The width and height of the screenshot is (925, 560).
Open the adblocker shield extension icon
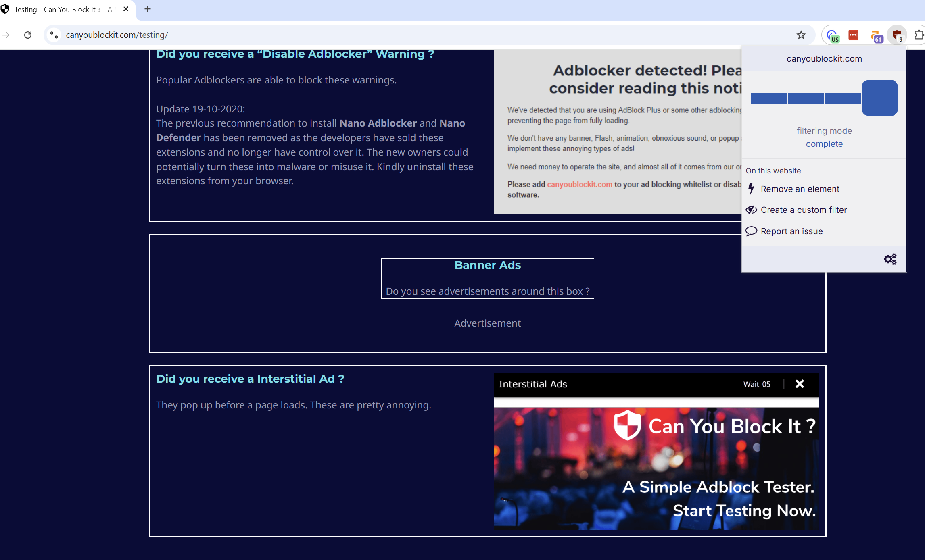[x=897, y=35]
